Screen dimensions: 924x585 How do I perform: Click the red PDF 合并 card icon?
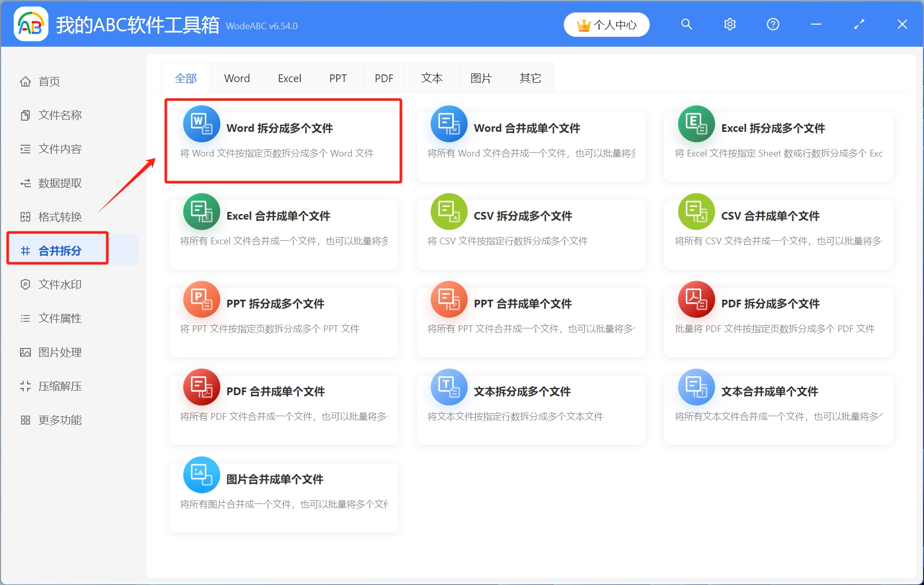(201, 387)
